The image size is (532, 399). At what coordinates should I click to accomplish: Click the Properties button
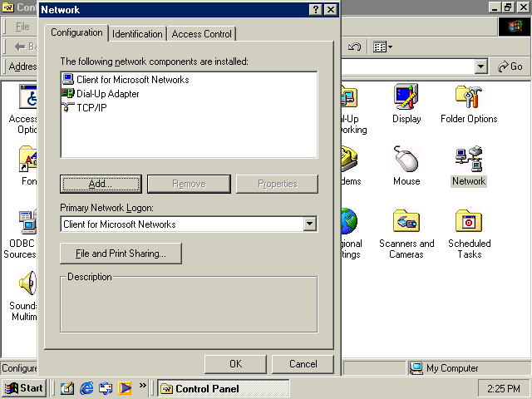click(277, 184)
